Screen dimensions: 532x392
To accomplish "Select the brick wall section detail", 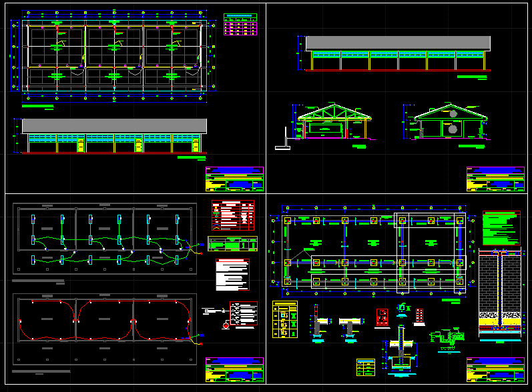I will [500, 293].
